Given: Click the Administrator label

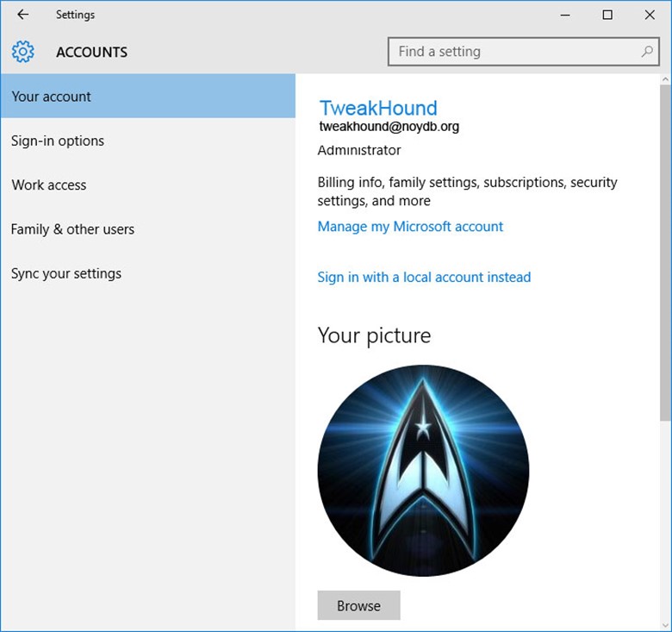Looking at the screenshot, I should tap(359, 150).
